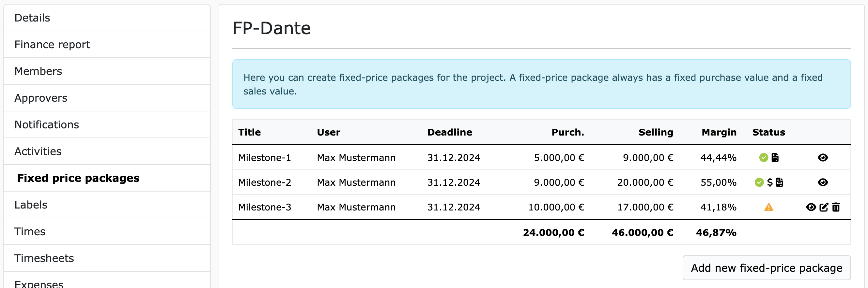868x288 pixels.
Task: Open the Members section
Action: click(38, 71)
